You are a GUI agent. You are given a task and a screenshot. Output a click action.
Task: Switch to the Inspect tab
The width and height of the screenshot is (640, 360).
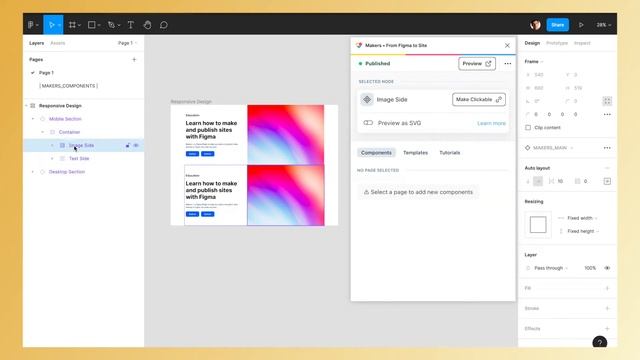point(582,43)
